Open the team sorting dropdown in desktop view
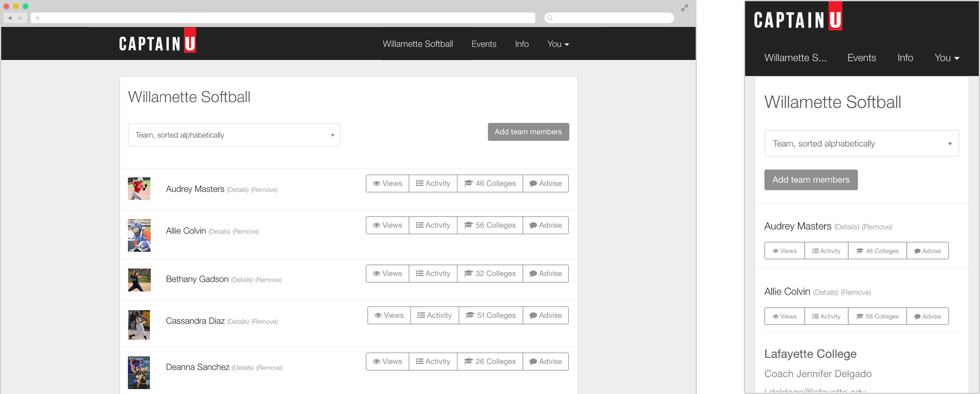980x394 pixels. (234, 135)
